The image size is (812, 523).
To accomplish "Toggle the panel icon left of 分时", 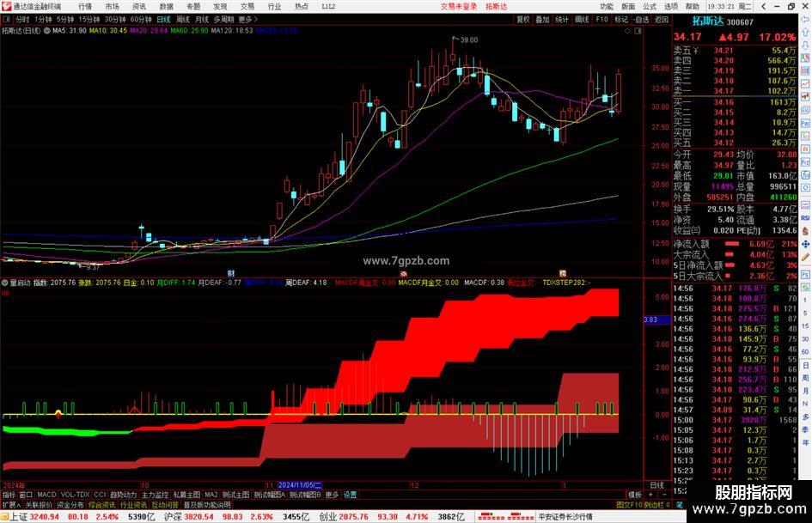I will (6, 19).
